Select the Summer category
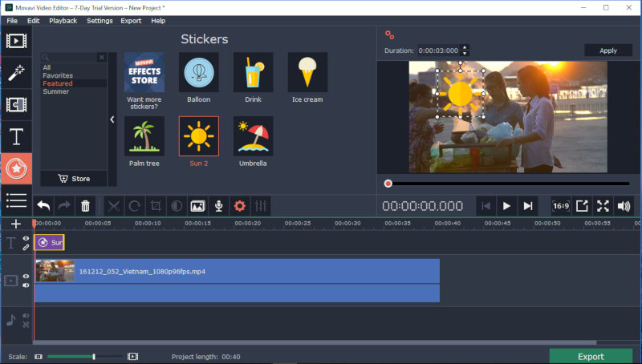The image size is (642, 364). coord(55,91)
